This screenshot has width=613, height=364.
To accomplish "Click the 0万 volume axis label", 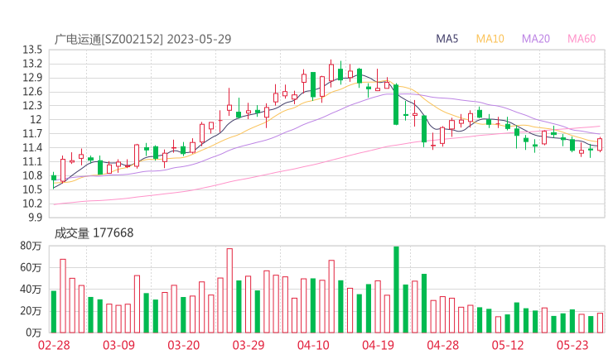I will (x=34, y=333).
